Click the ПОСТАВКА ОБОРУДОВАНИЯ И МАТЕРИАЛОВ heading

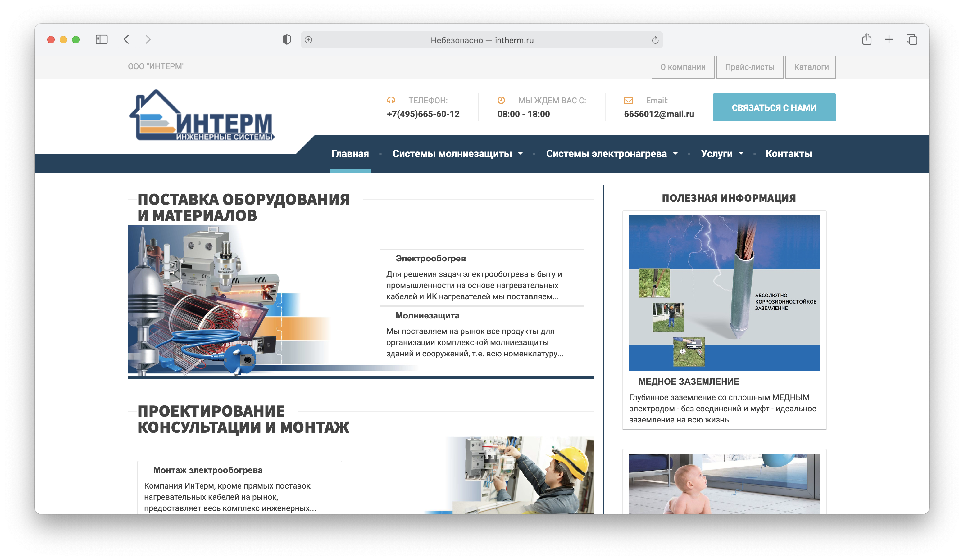pyautogui.click(x=244, y=208)
